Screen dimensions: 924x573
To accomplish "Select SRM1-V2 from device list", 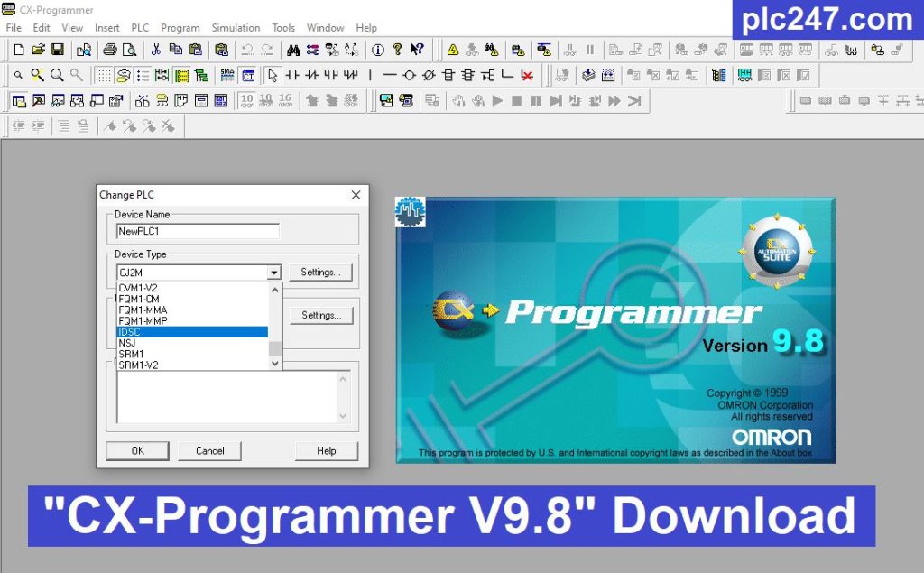I will 192,365.
